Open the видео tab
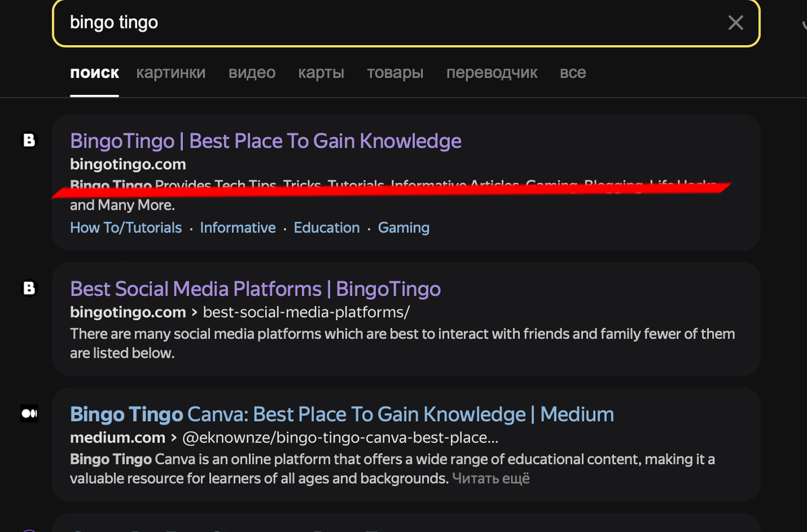The width and height of the screenshot is (807, 532). point(252,73)
